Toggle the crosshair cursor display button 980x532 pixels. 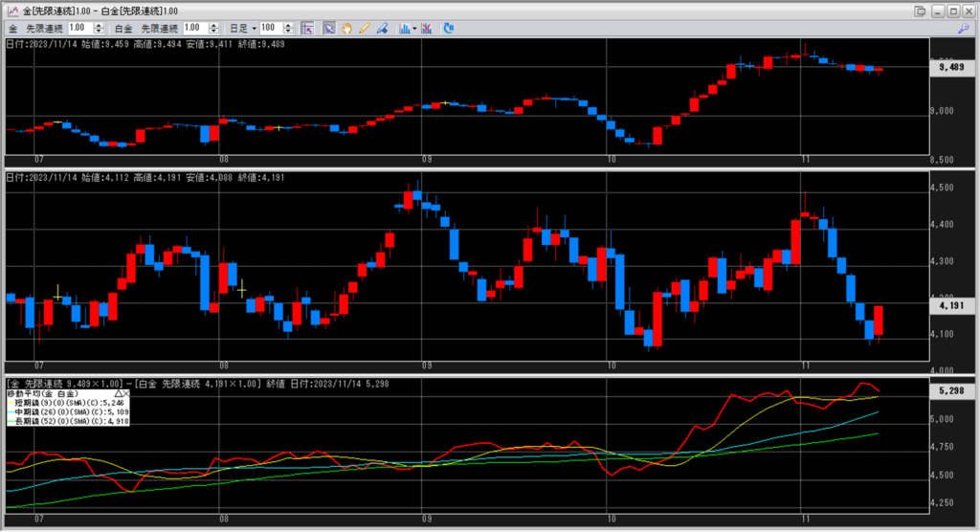(308, 28)
